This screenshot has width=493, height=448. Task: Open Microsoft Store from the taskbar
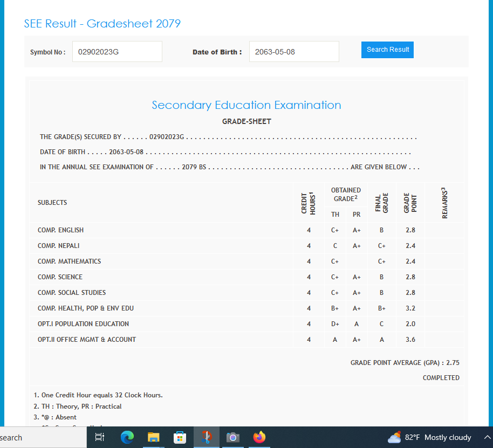click(x=180, y=437)
